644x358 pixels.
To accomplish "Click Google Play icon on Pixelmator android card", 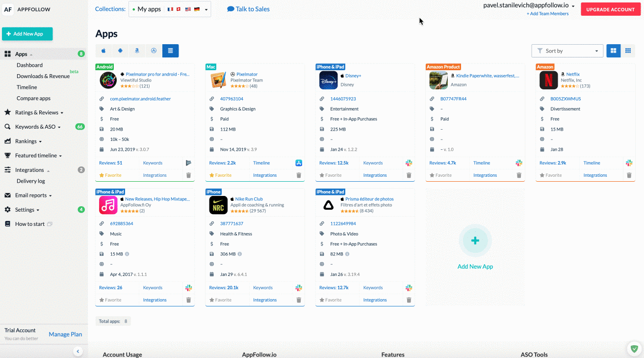I will [x=189, y=163].
